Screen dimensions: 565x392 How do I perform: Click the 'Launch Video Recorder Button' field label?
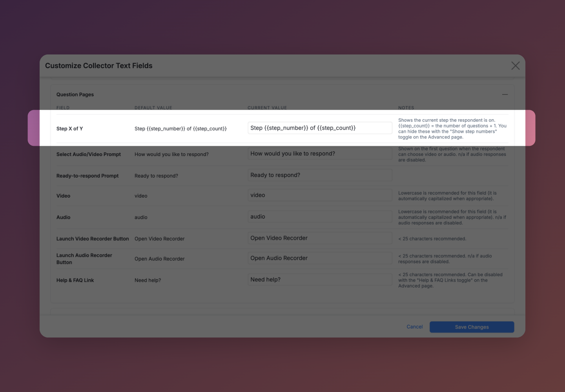pyautogui.click(x=92, y=239)
